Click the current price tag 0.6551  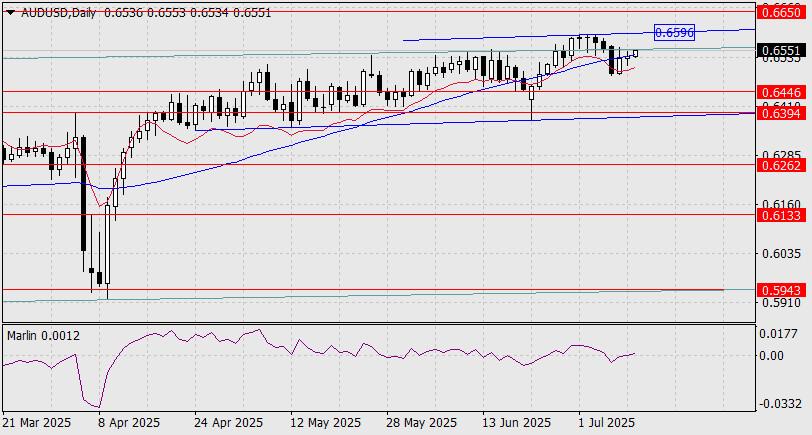[x=782, y=50]
